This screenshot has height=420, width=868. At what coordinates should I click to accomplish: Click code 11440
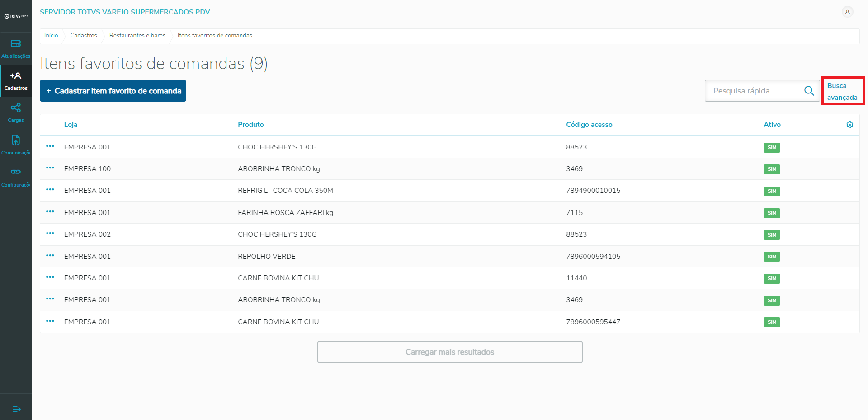(x=576, y=278)
